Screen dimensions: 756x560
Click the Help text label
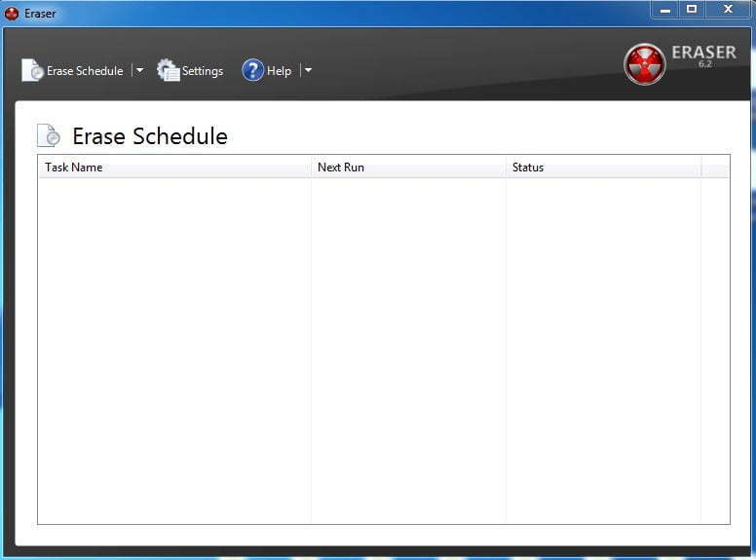[279, 71]
